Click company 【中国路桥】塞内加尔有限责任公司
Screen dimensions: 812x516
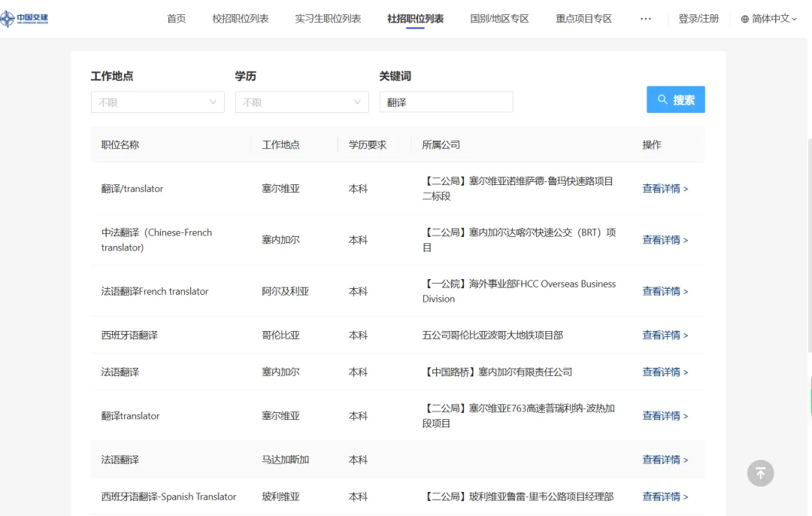pos(497,372)
